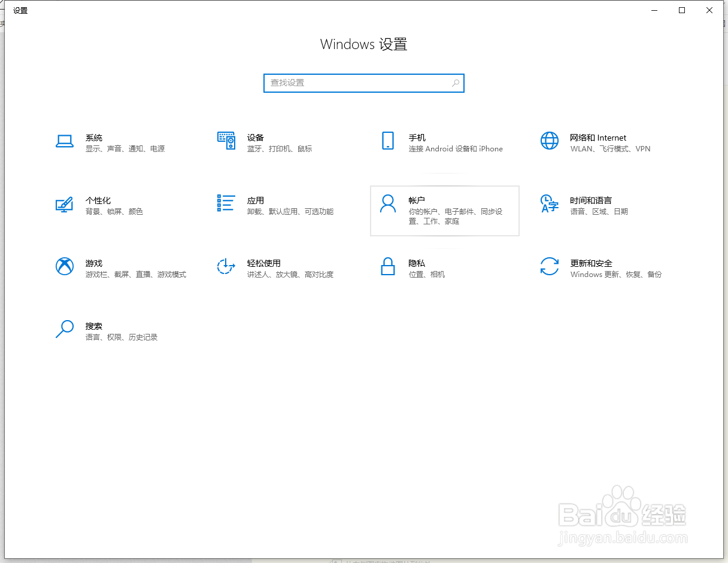Click the text 语言、权限、历史记录
728x563 pixels.
point(122,337)
